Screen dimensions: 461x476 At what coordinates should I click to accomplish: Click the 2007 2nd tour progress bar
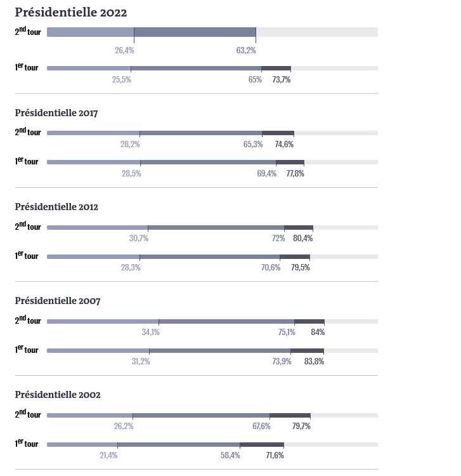(x=212, y=321)
